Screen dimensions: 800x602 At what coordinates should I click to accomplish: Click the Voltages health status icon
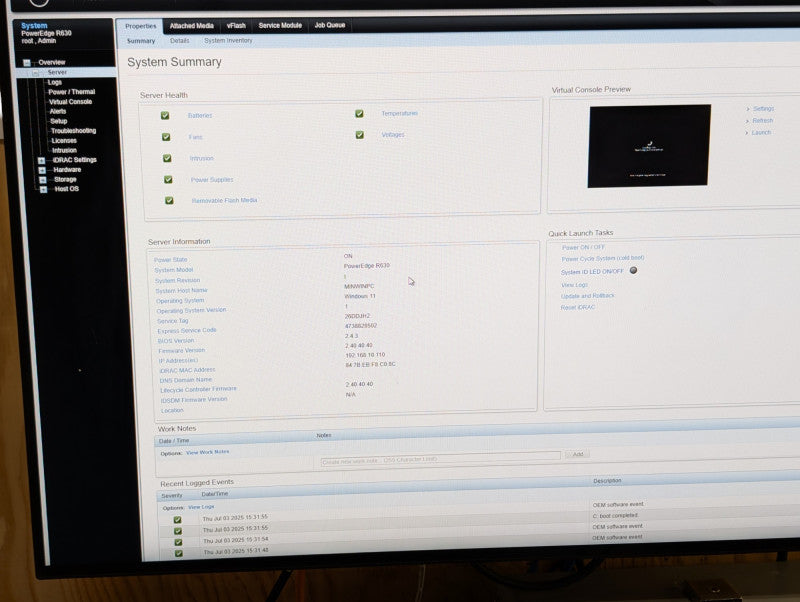(x=360, y=135)
